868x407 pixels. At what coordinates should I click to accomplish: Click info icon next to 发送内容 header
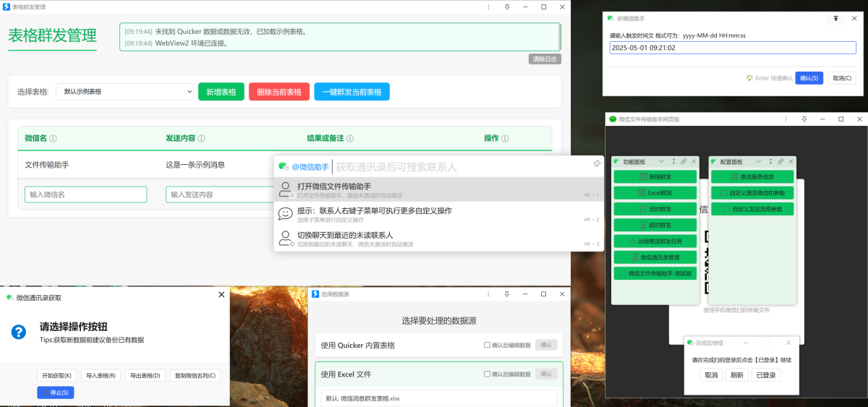tap(201, 139)
